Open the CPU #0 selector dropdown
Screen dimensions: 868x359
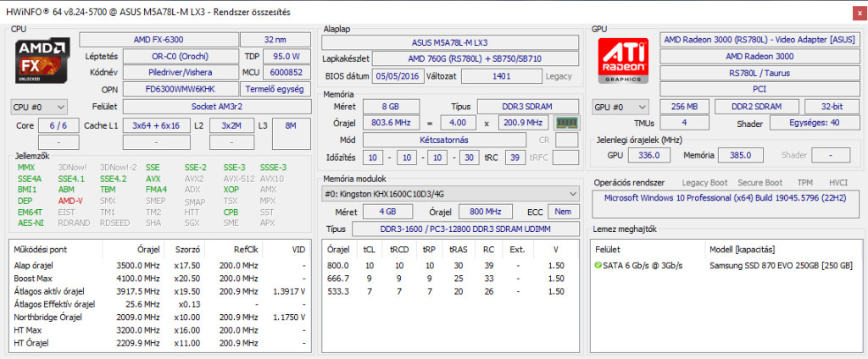click(39, 106)
